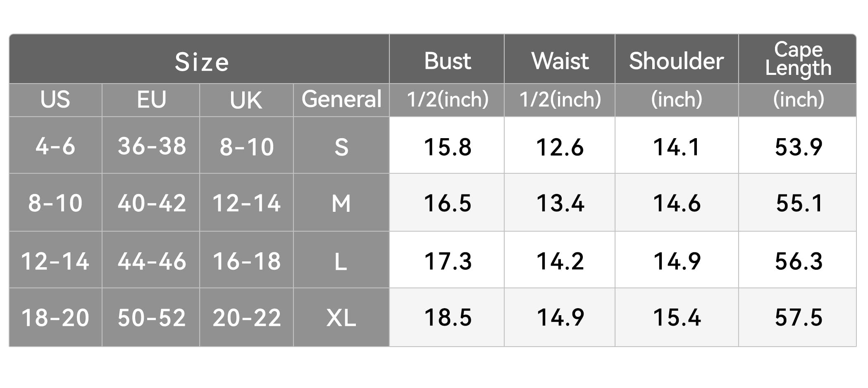The height and width of the screenshot is (388, 868).
Task: Select the EU size 40-42 cell
Action: click(151, 203)
